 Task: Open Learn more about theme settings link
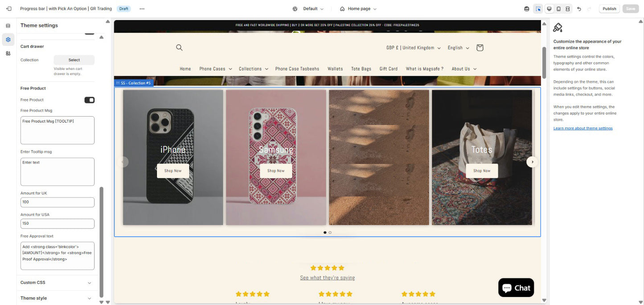click(582, 128)
